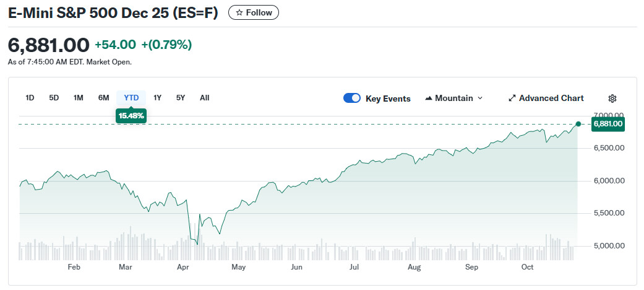Click the Jul label on the time axis
Viewport: 644px width, 290px height.
pos(354,267)
